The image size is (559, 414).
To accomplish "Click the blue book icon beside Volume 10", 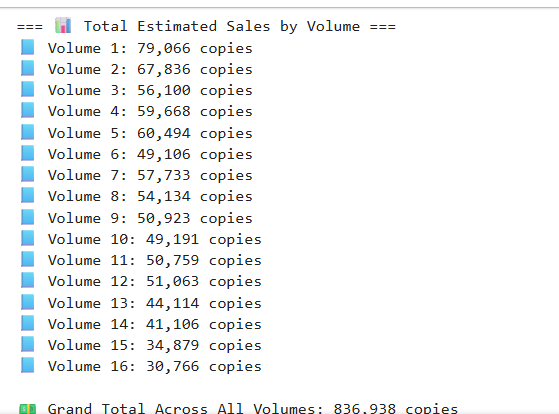I will pos(27,238).
